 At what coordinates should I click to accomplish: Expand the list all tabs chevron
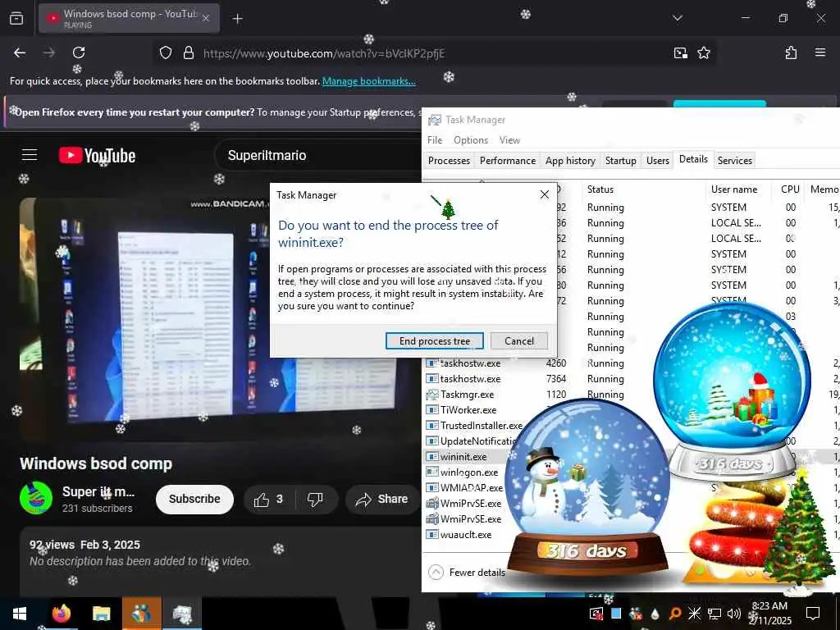tap(677, 18)
